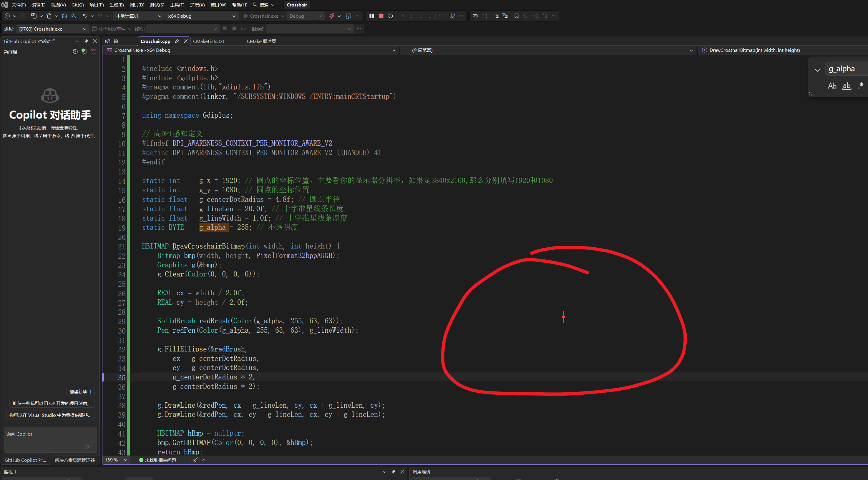
Task: Click the Ask Copilot input box
Action: pyautogui.click(x=50, y=440)
